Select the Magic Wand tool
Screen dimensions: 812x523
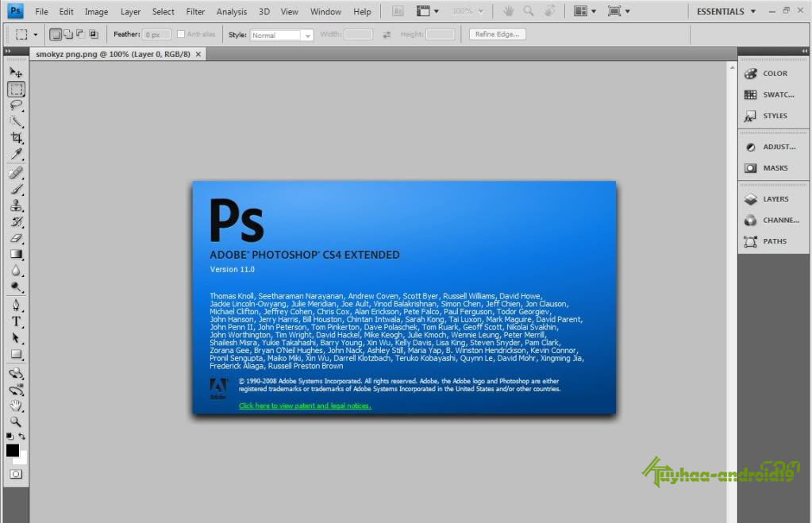[x=16, y=121]
